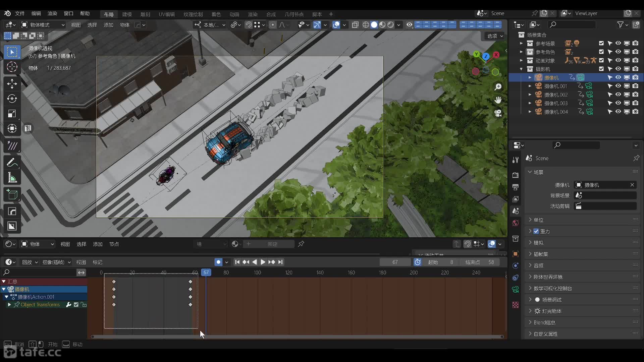644x362 pixels.
Task: Open the 回放 playback dropdown
Action: point(30,262)
